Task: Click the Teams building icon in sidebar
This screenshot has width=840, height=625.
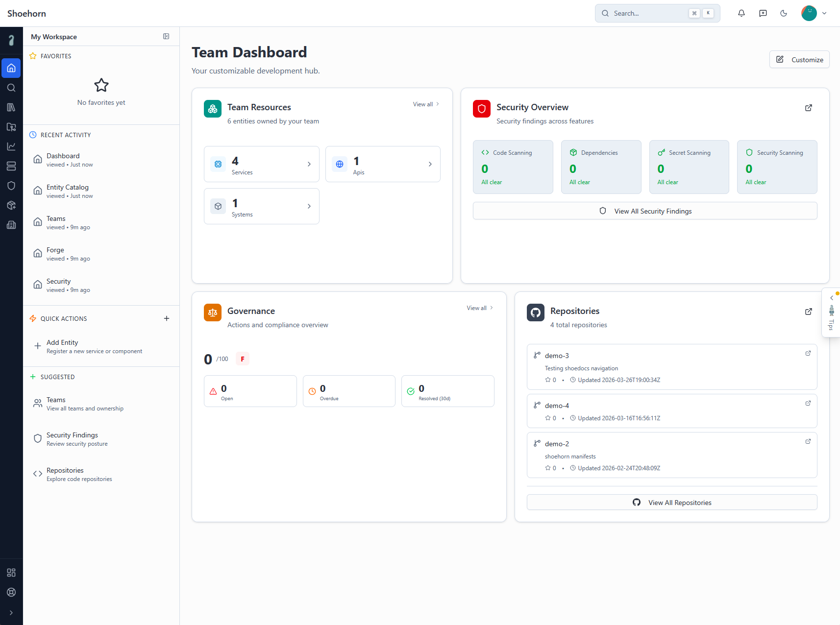Action: [11, 225]
